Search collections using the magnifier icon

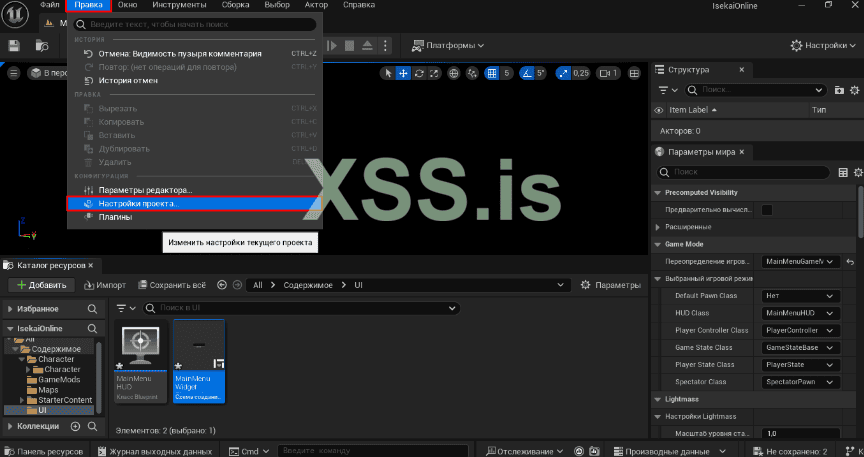click(92, 426)
